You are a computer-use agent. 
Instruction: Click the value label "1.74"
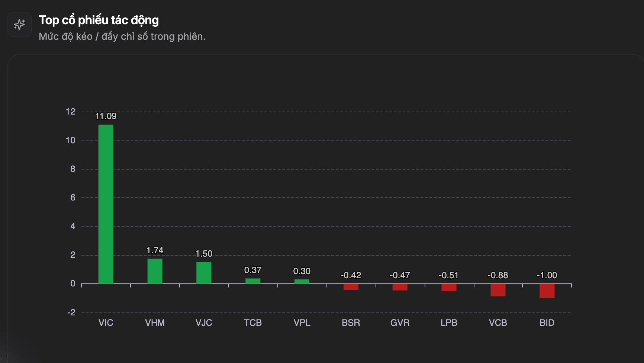click(155, 250)
